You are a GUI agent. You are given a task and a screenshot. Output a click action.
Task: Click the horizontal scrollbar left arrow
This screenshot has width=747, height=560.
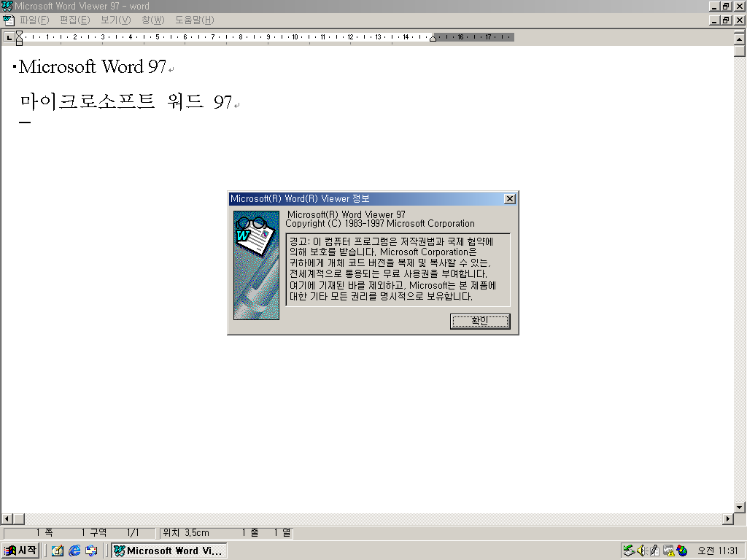7,518
